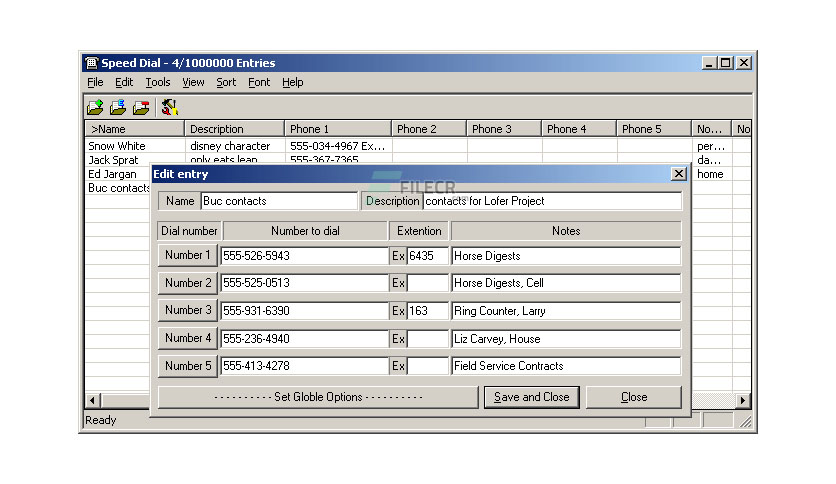This screenshot has width=836, height=484.
Task: Select the Buc contacts list row
Action: coord(119,188)
